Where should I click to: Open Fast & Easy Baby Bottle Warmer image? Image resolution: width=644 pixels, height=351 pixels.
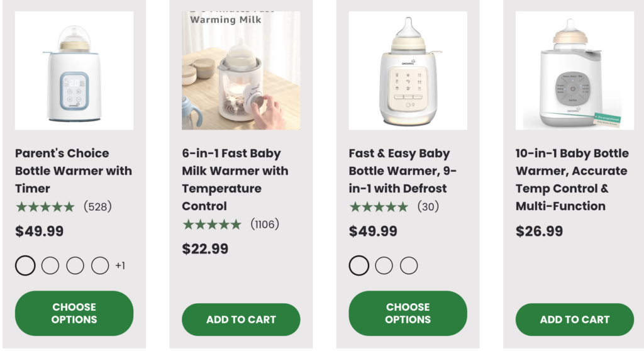[408, 70]
